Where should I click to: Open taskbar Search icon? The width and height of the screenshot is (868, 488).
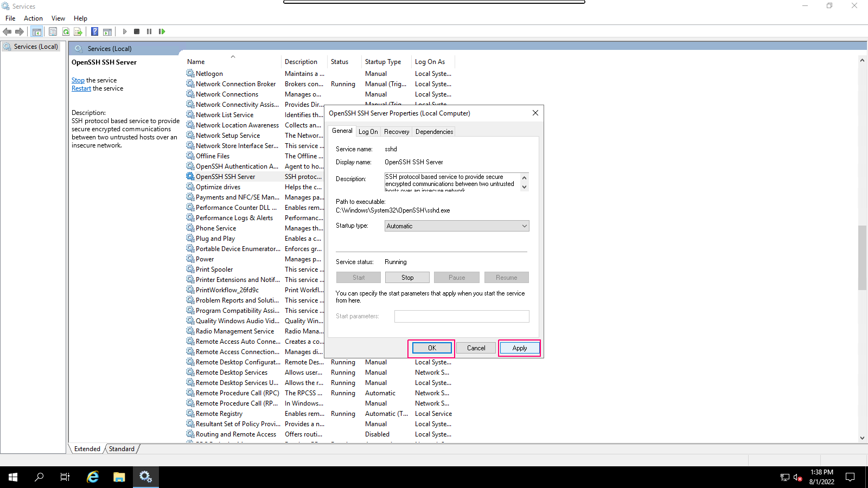39,477
